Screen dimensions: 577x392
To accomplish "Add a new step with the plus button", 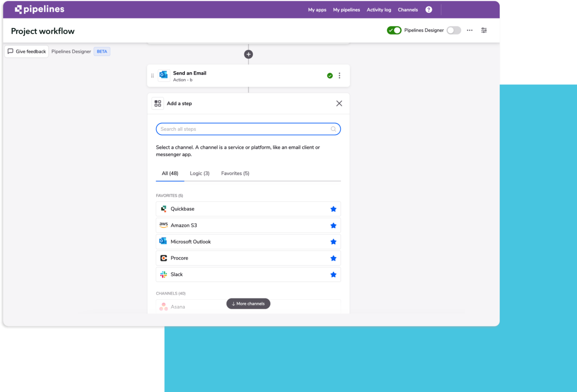I will [x=248, y=54].
